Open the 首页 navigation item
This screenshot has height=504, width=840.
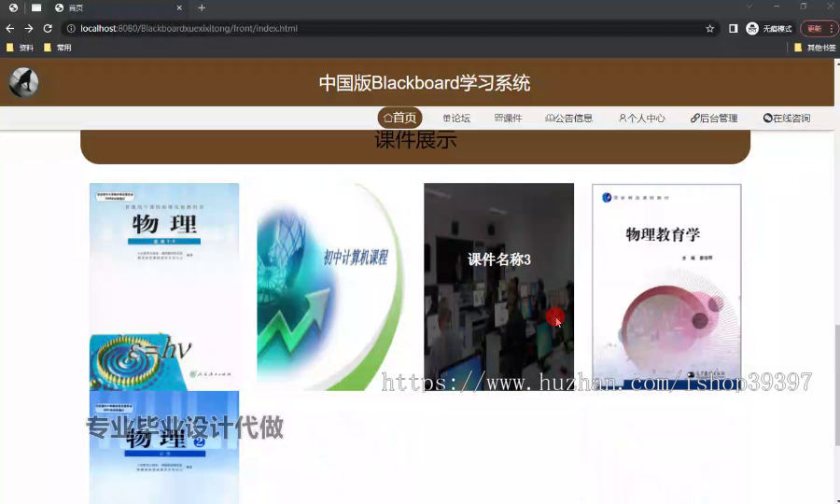[x=399, y=118]
